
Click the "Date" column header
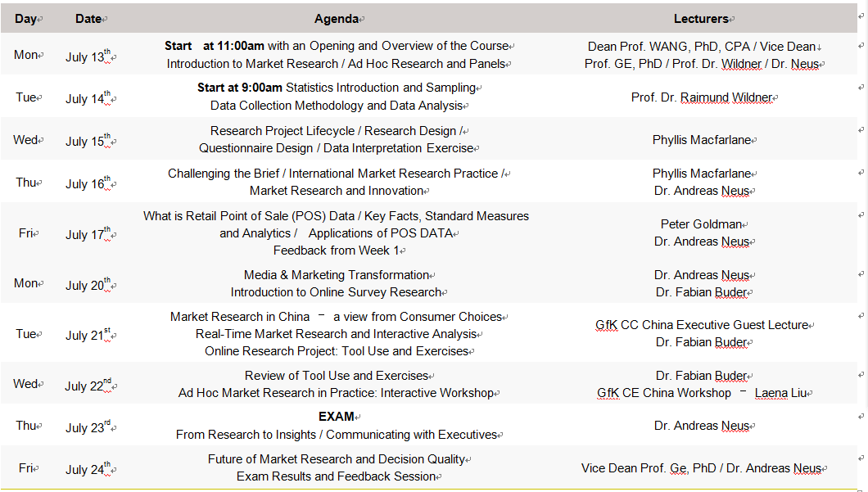89,18
